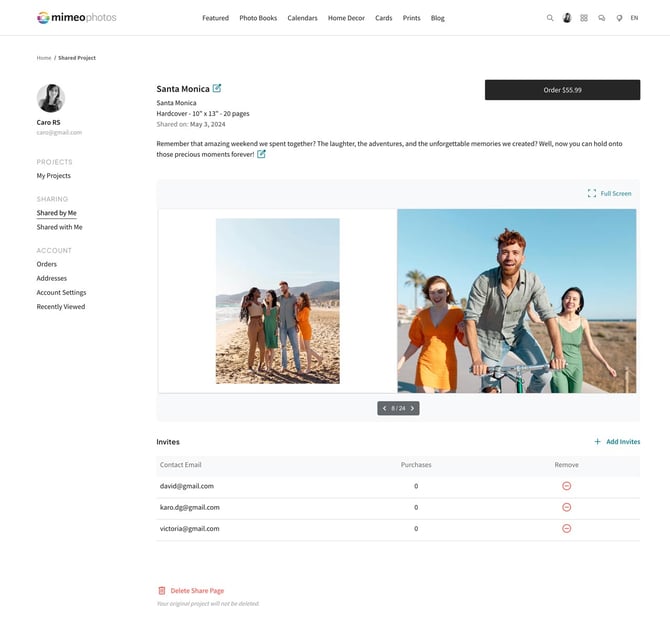Click the search magnifier icon in header
Image resolution: width=670 pixels, height=643 pixels.
(x=550, y=18)
